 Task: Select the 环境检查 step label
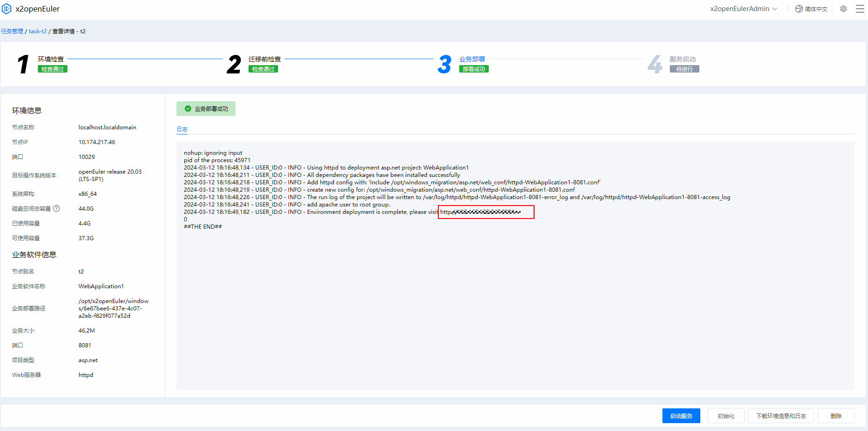tap(51, 59)
